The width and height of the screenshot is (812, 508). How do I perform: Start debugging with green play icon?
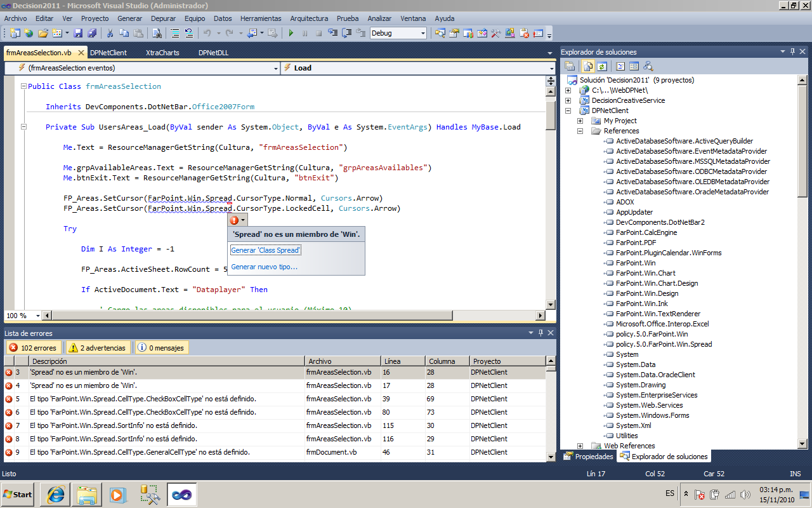[291, 33]
